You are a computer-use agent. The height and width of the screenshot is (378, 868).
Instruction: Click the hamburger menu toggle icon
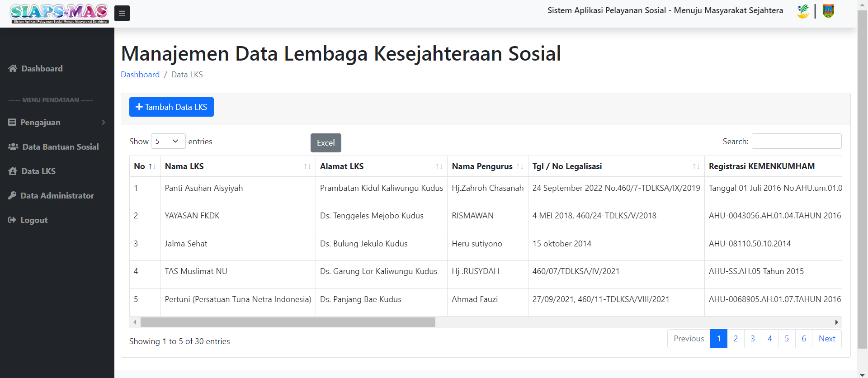point(122,14)
